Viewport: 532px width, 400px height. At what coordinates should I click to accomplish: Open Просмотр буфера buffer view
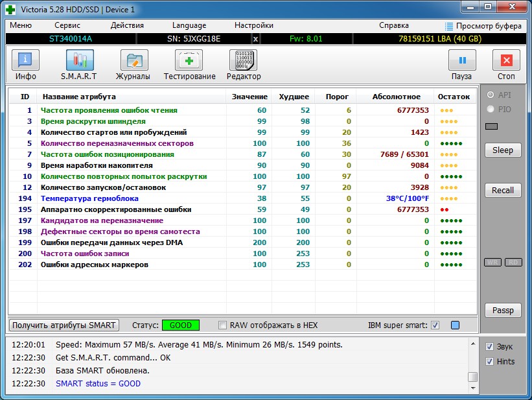483,26
